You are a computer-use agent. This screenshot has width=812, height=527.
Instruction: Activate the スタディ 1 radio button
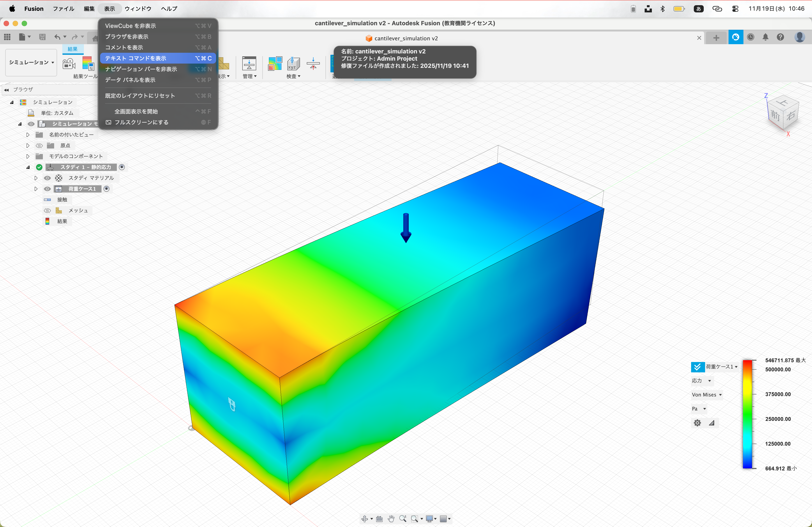pyautogui.click(x=122, y=167)
